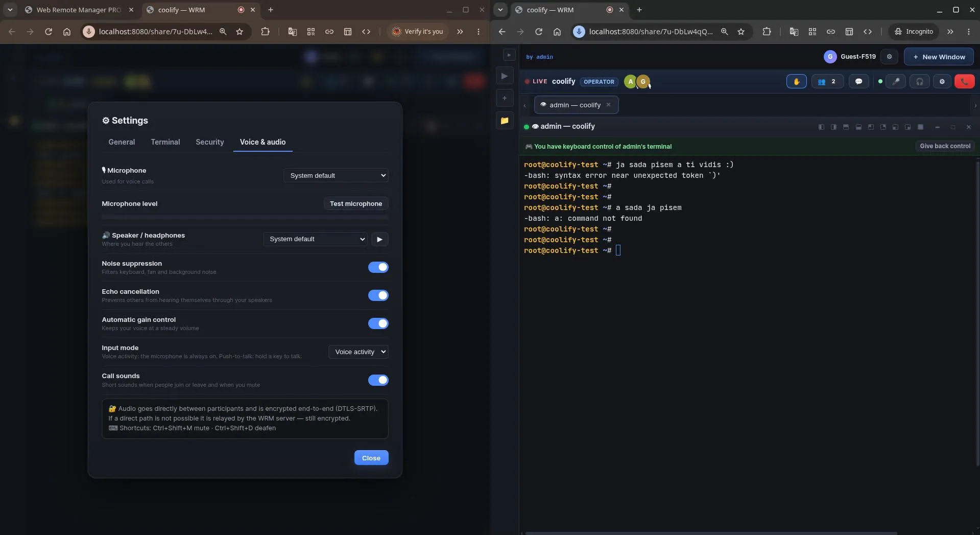This screenshot has width=980, height=535.
Task: Open the gear next to Guest-F519
Action: click(x=889, y=57)
